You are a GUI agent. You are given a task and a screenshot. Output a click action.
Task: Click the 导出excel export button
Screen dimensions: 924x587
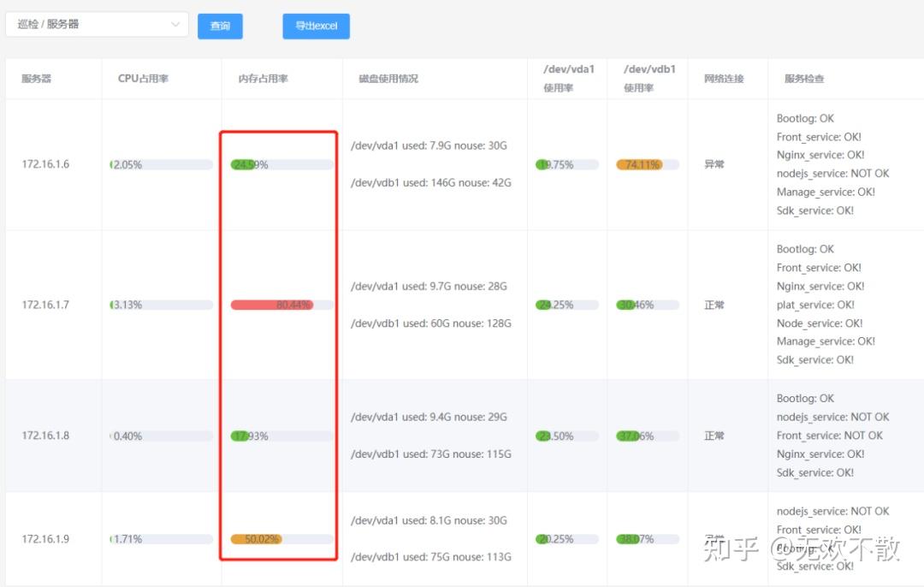pyautogui.click(x=316, y=26)
